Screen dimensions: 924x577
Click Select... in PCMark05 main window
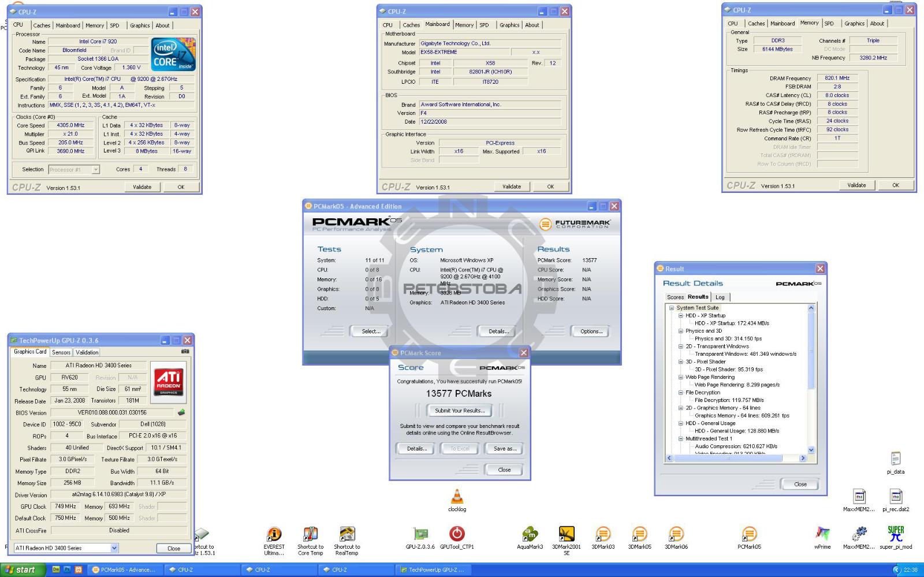click(x=371, y=332)
